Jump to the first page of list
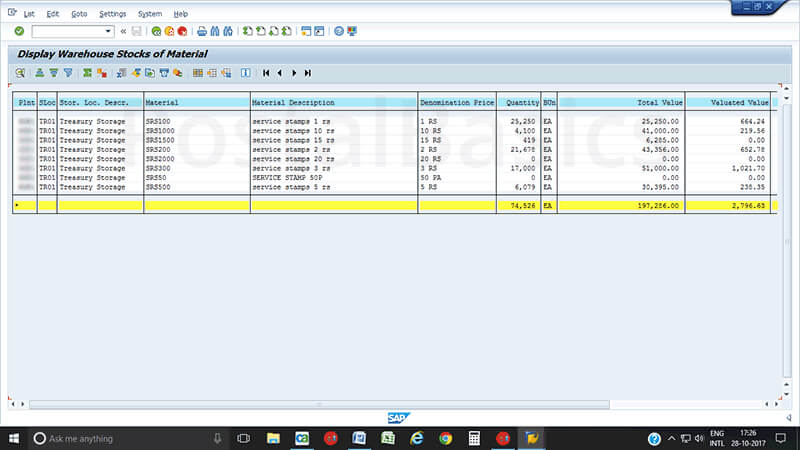This screenshot has height=450, width=800. (266, 73)
